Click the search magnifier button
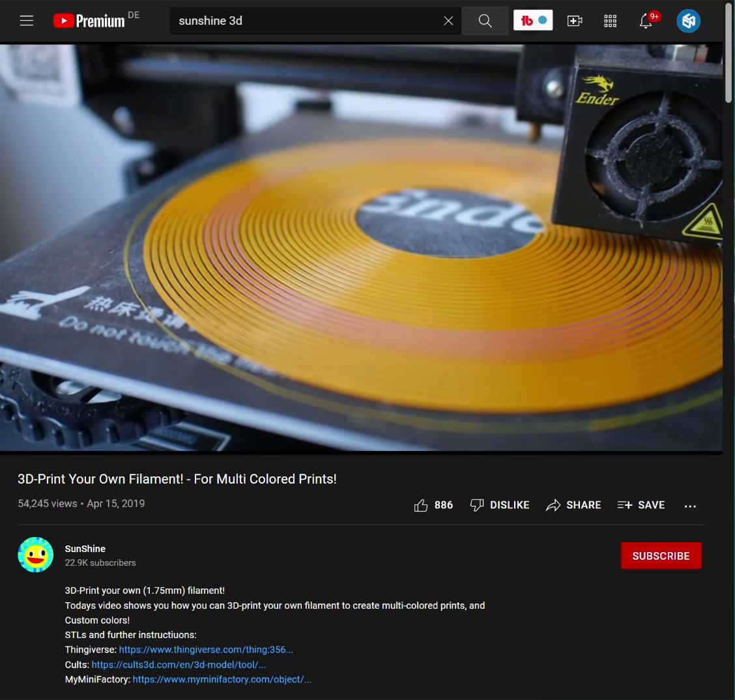 tap(485, 21)
